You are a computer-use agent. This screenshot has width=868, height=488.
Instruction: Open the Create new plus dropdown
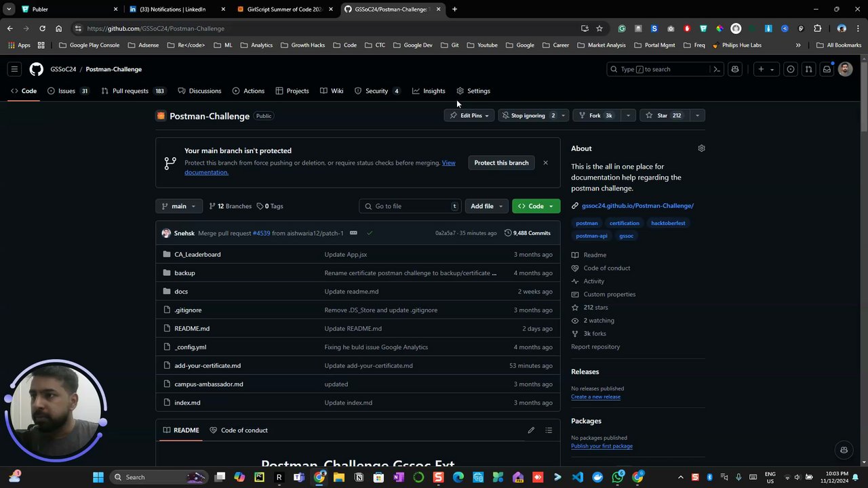tap(766, 69)
